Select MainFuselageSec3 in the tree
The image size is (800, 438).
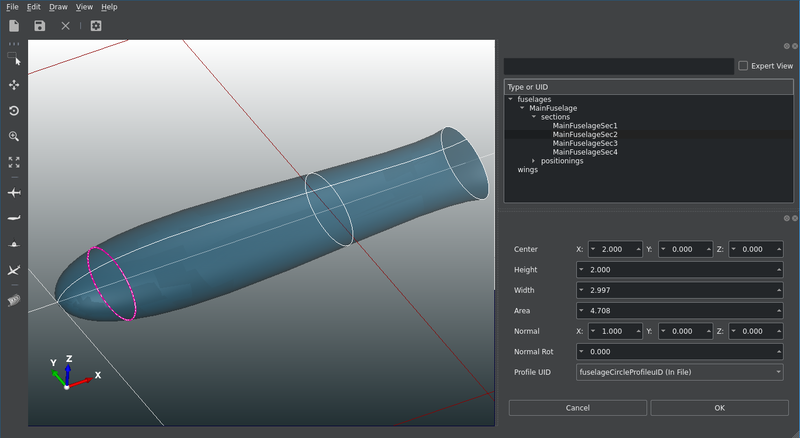pyautogui.click(x=584, y=143)
